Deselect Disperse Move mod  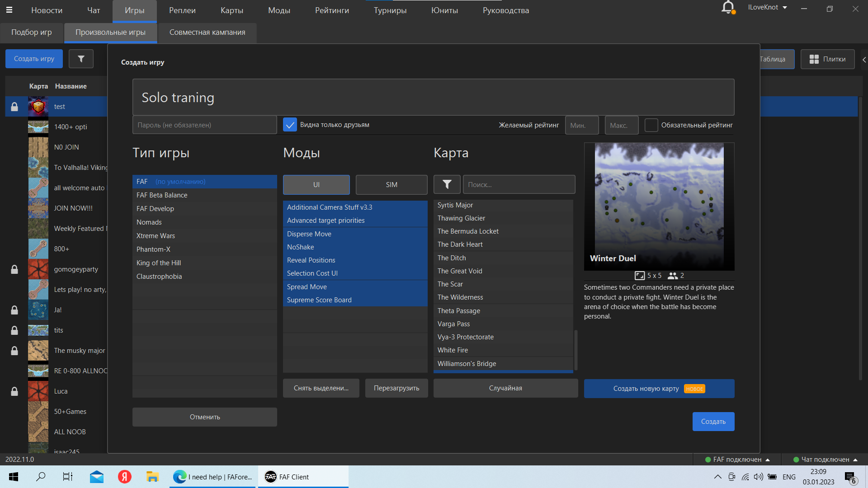pos(355,234)
